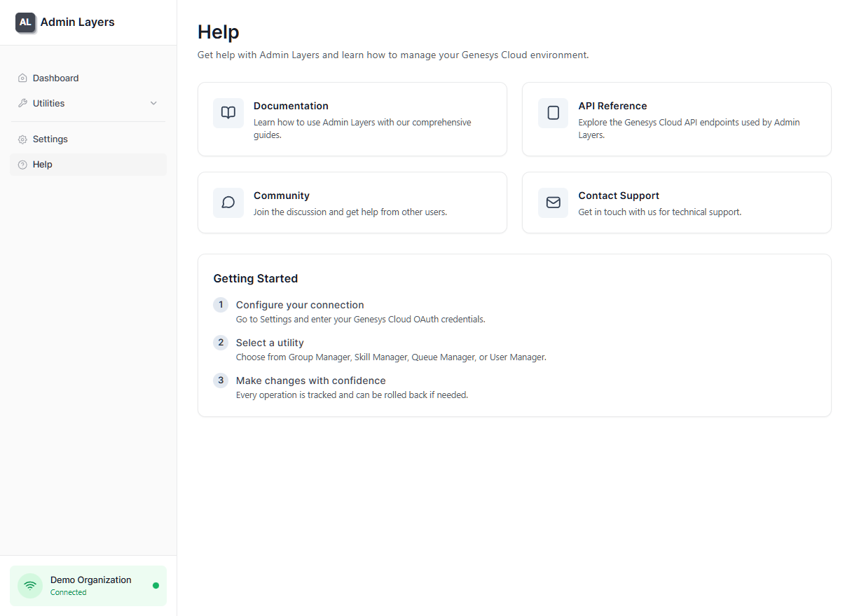Select the Dashboard icon in the sidebar
Screen dimensions: 852x616
[23, 78]
